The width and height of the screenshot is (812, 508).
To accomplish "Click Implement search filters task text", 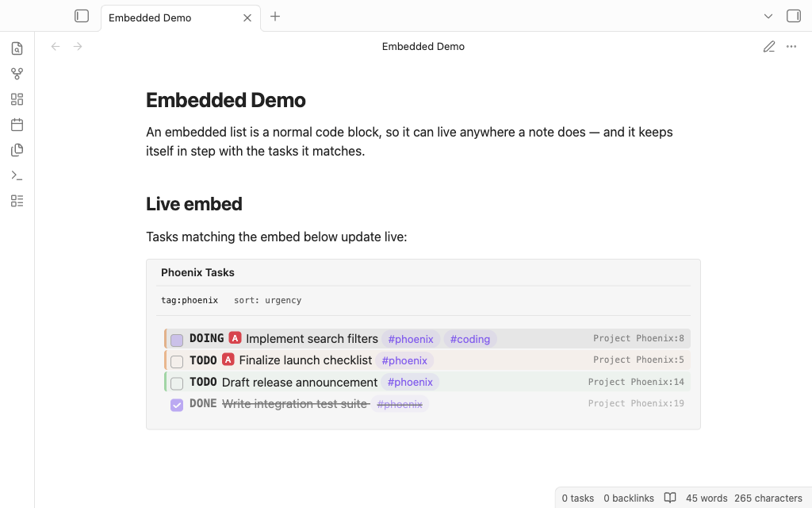I will [x=312, y=339].
